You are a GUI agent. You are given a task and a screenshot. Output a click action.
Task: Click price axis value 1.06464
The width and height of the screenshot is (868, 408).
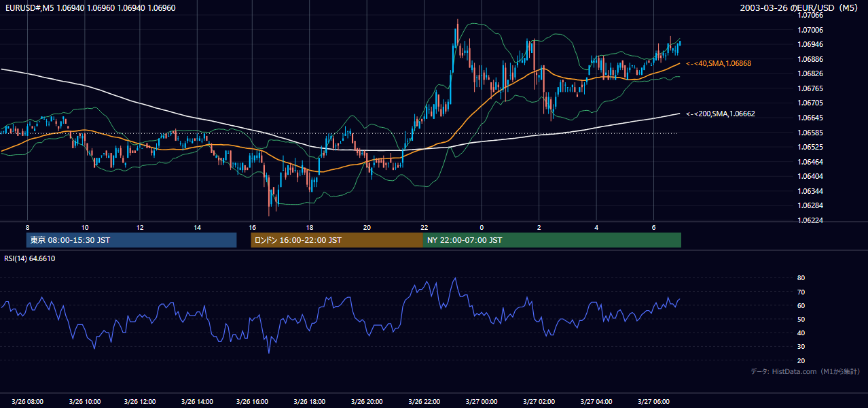[x=811, y=162]
